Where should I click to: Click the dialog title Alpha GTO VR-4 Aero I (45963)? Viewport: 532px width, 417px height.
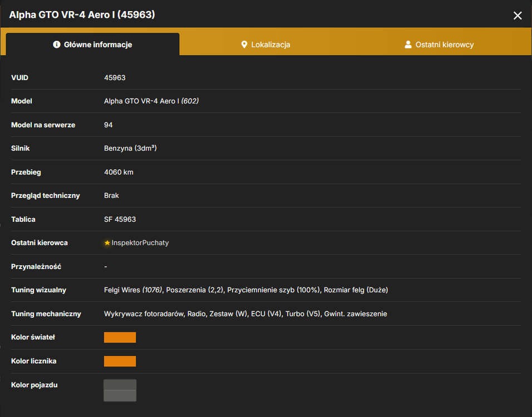[82, 14]
